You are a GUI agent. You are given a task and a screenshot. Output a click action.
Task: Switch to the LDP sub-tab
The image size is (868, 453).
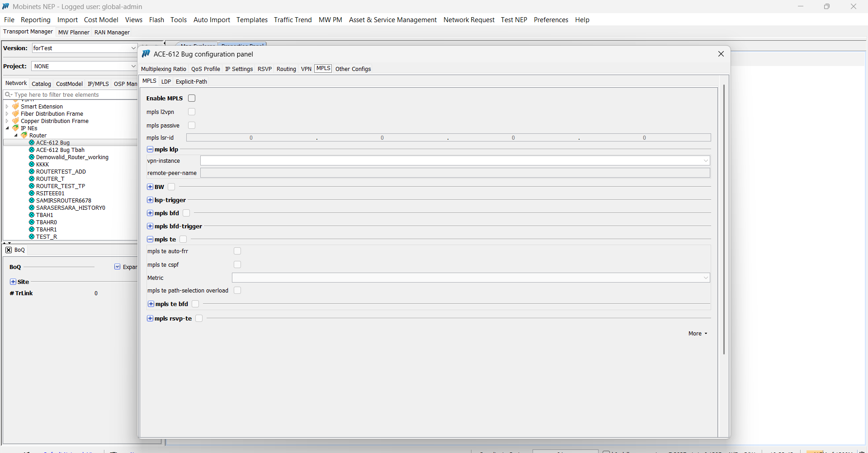click(166, 82)
